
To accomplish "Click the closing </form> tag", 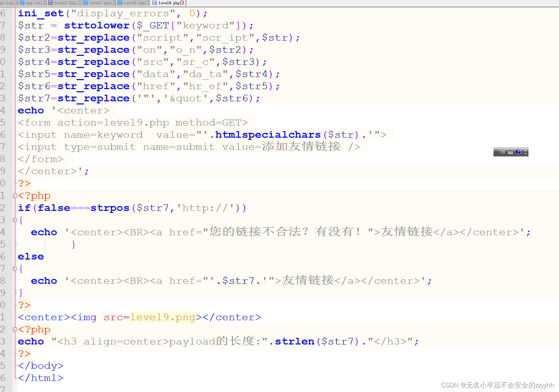I will coord(41,159).
